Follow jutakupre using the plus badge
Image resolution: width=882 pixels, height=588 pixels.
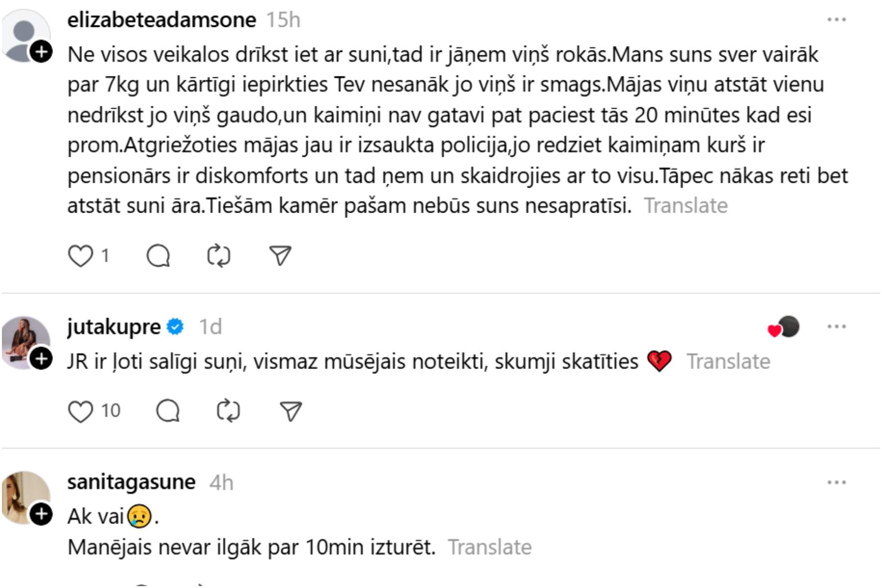click(42, 359)
